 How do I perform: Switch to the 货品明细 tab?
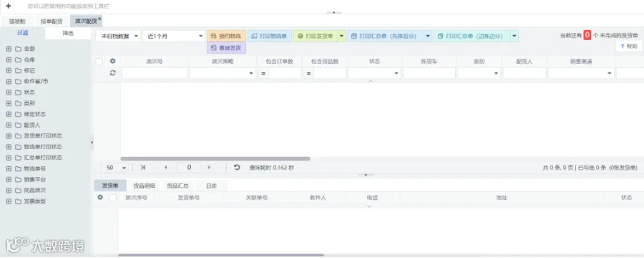(144, 186)
